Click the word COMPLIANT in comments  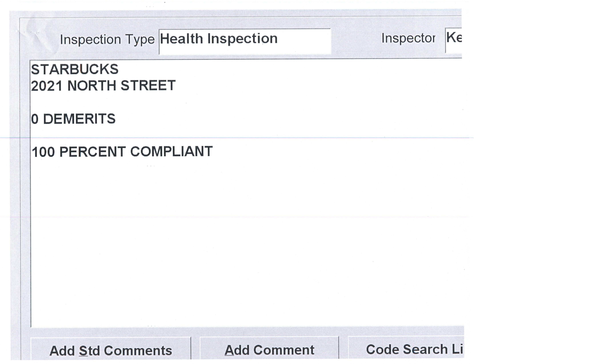[x=171, y=152]
